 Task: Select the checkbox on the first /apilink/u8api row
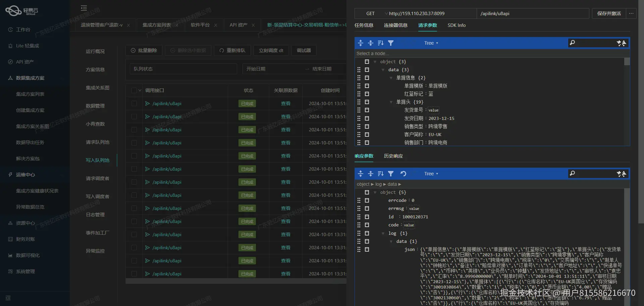point(134,103)
